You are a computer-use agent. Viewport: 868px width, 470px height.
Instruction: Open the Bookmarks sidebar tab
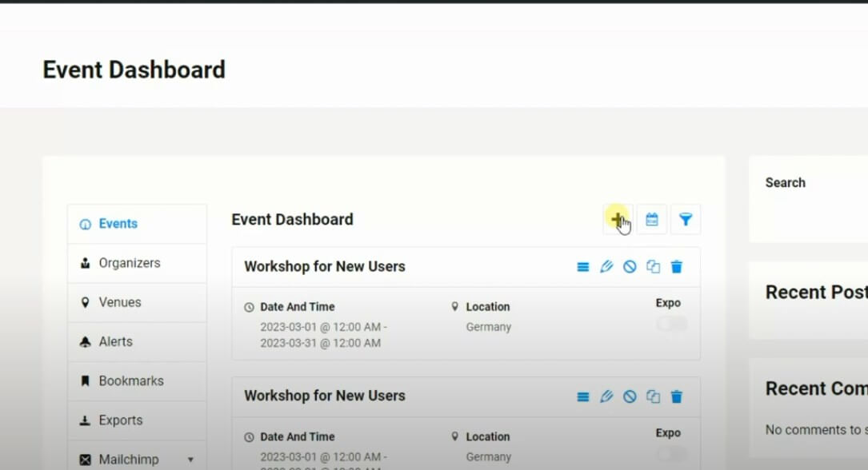pos(138,381)
